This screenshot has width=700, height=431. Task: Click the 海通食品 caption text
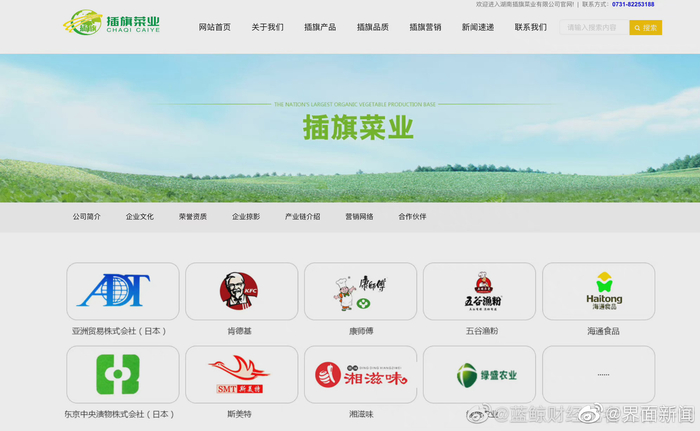603,331
